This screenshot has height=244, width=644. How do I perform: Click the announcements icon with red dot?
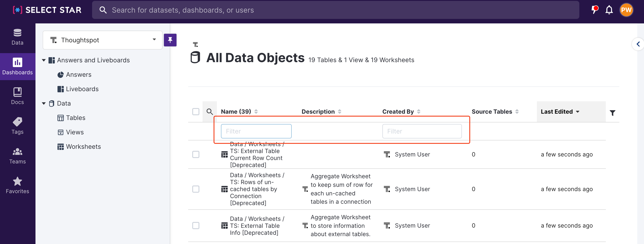(595, 10)
